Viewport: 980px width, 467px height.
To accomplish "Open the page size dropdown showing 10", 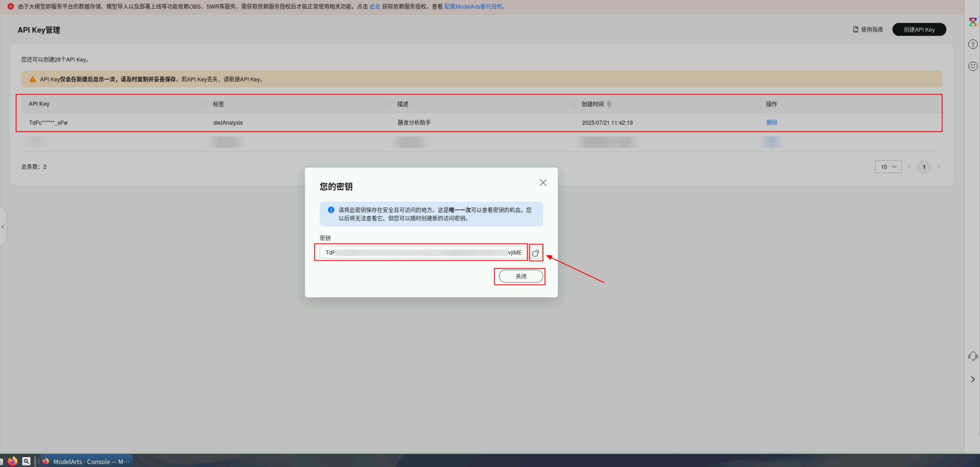I will [888, 167].
